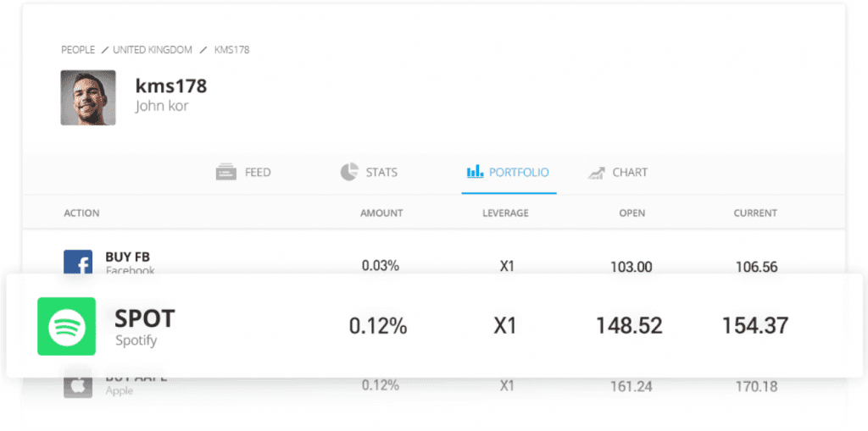Viewport: 868px width, 431px height.
Task: Open kms178 profile photo
Action: [88, 97]
